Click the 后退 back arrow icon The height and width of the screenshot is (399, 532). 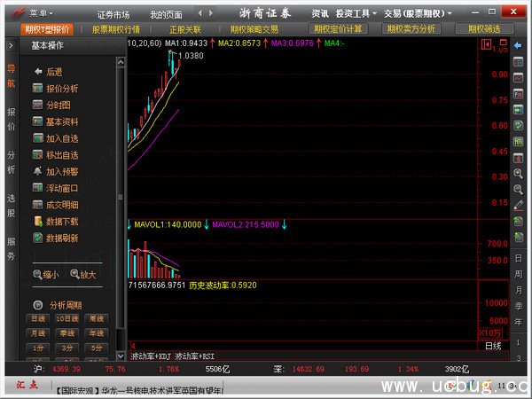[x=38, y=72]
